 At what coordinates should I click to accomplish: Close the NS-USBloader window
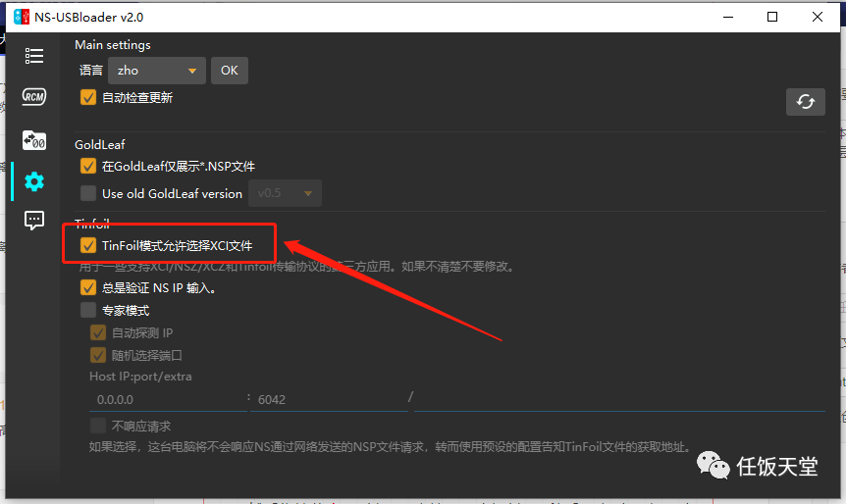818,17
